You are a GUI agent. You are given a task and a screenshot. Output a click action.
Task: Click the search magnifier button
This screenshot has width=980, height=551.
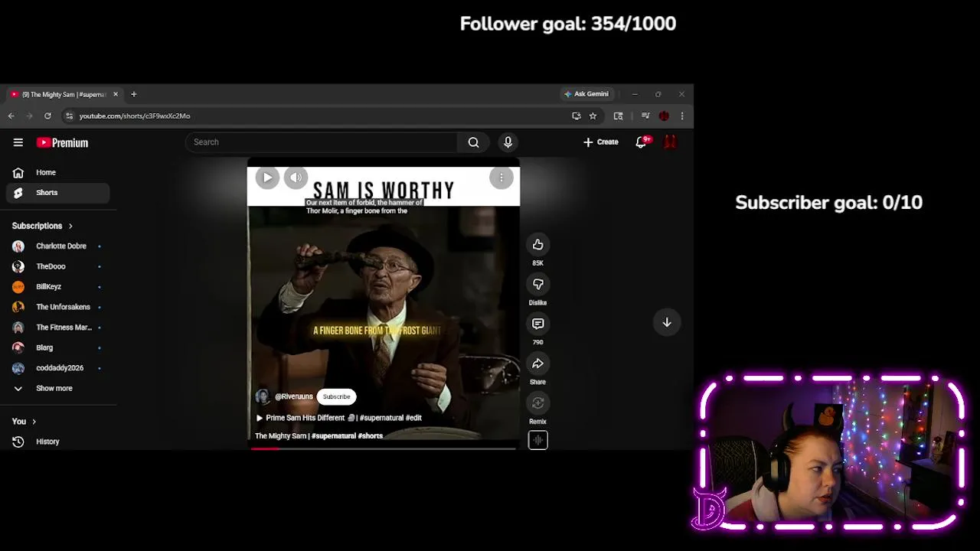(x=473, y=142)
